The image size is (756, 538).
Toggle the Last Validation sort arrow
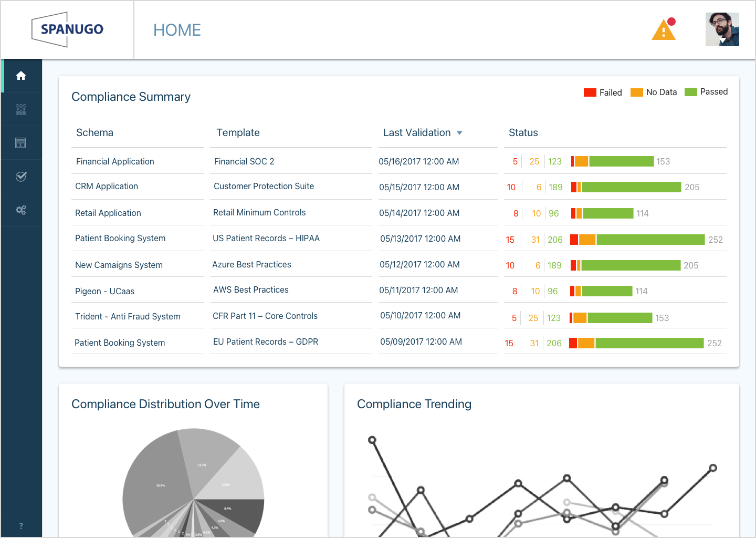[459, 133]
